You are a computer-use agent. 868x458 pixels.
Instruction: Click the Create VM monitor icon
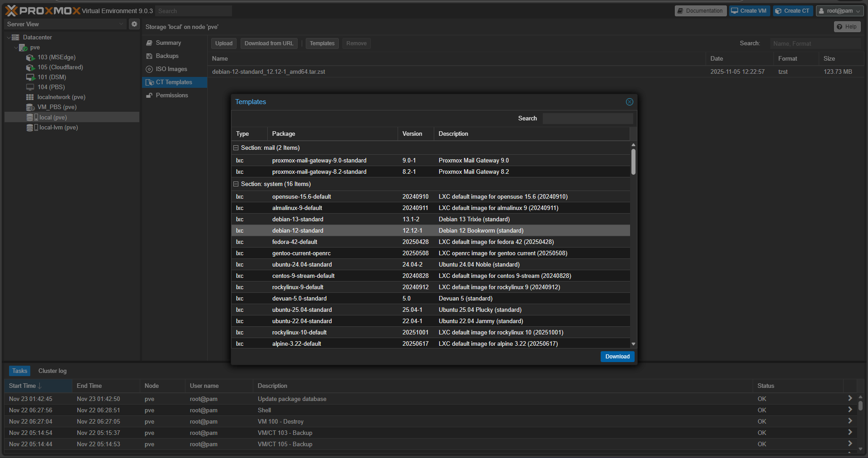tap(735, 11)
